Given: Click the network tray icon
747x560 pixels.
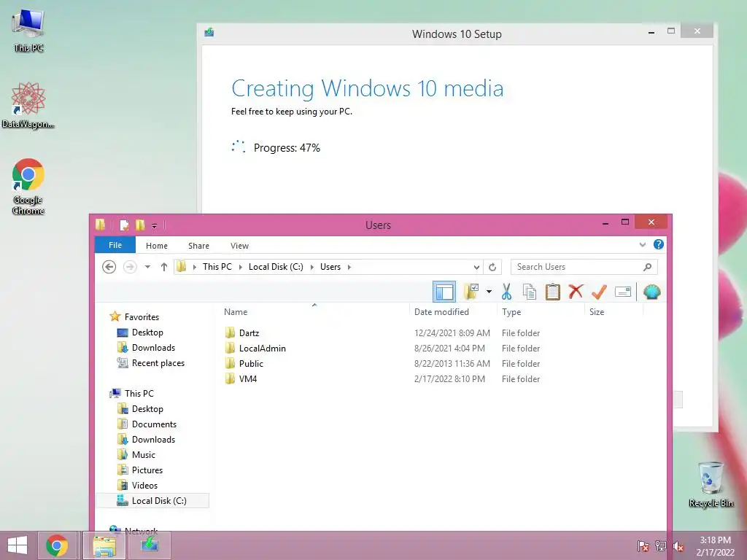Looking at the screenshot, I should tap(661, 546).
